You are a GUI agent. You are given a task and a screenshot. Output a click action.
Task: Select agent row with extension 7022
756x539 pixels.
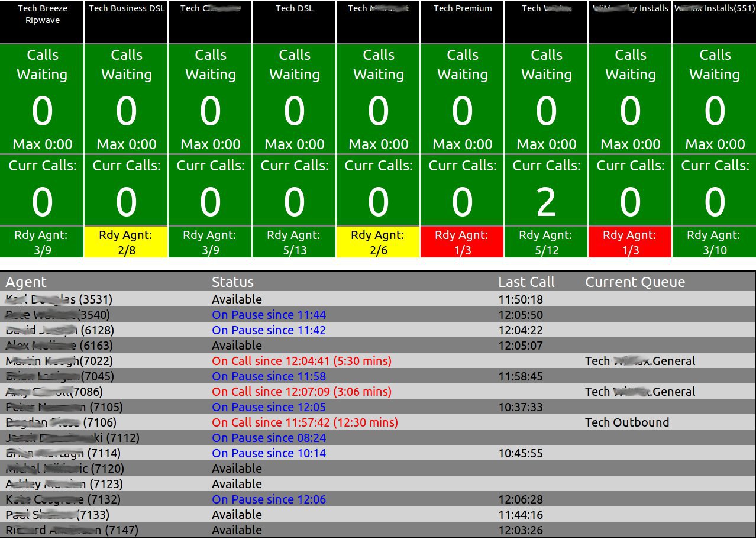tap(379, 361)
